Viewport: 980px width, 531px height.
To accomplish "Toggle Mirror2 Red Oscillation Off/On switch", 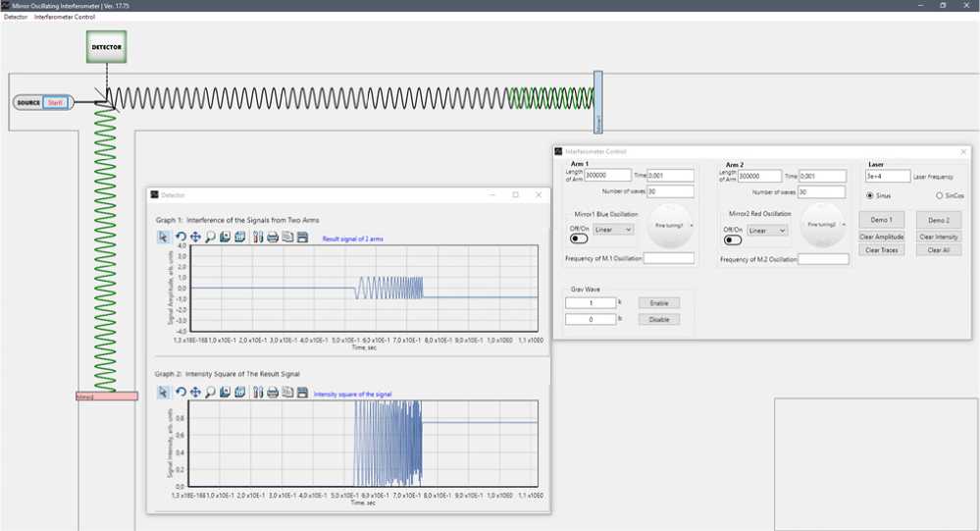I will (732, 239).
